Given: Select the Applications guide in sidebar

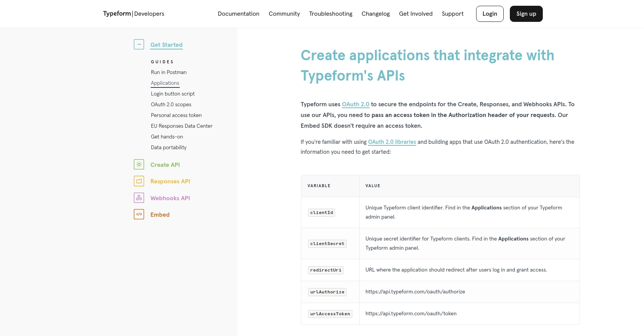Looking at the screenshot, I should (x=165, y=83).
